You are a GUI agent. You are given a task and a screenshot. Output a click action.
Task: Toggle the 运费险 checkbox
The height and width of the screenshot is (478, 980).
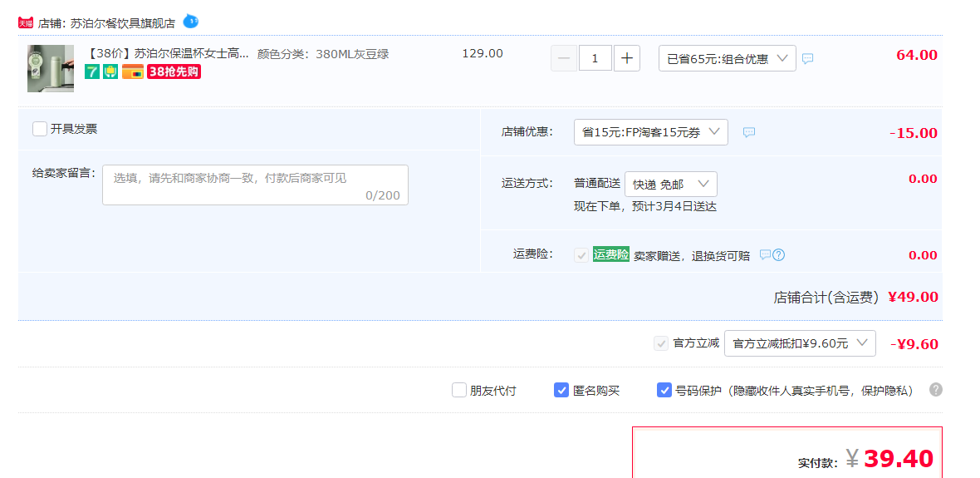pyautogui.click(x=581, y=255)
